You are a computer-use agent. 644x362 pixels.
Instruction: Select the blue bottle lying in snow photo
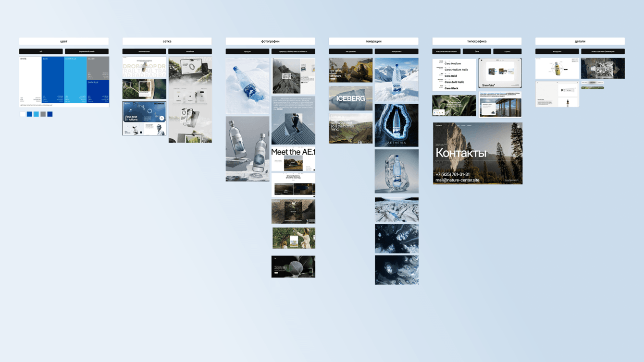[248, 86]
